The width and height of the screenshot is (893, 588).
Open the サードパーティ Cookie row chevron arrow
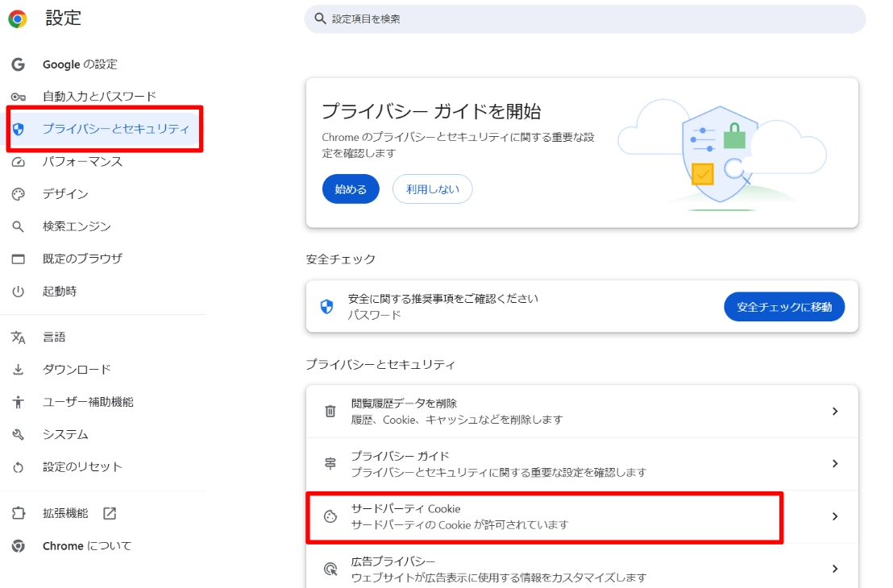[835, 516]
